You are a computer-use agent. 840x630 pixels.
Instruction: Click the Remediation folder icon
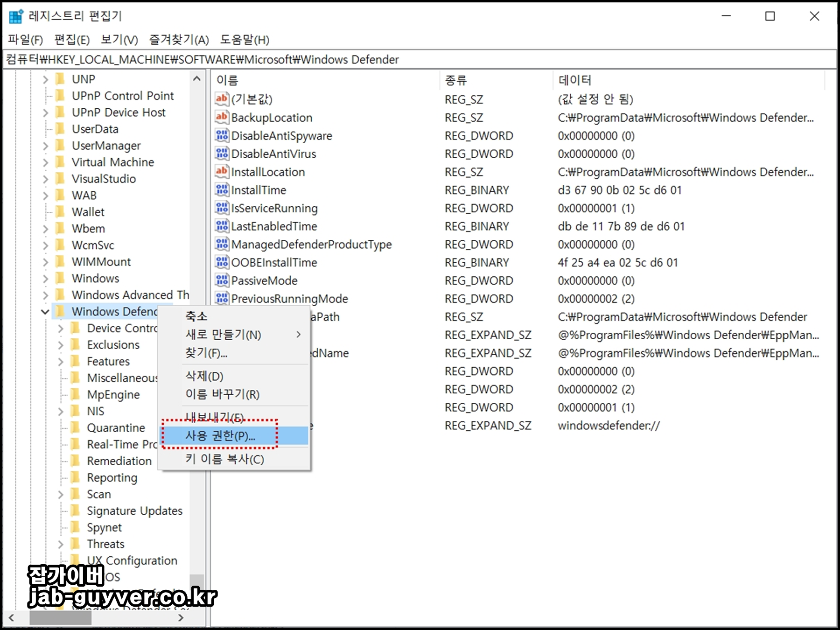[x=75, y=461]
